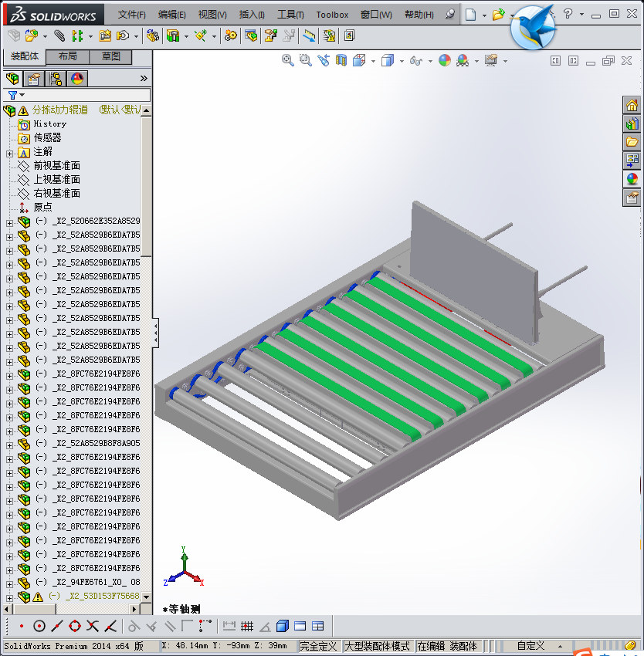Click the New document button
Image resolution: width=644 pixels, height=656 pixels.
pos(471,15)
